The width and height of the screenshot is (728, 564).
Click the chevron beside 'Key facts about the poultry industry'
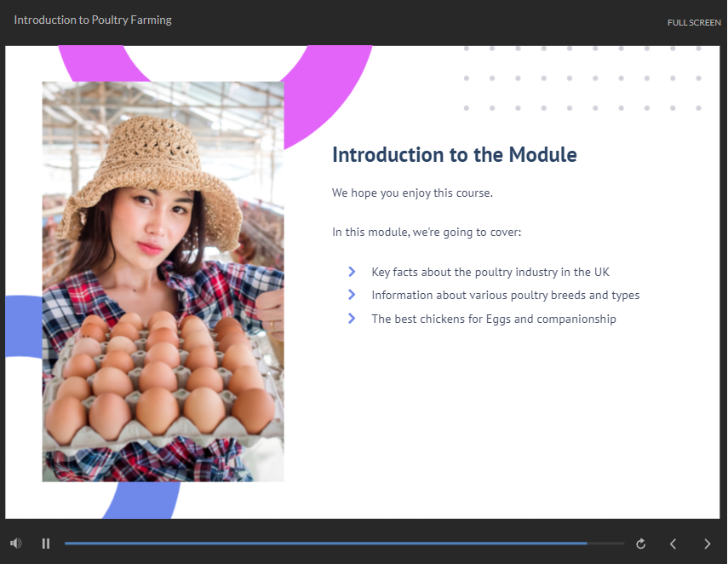click(352, 271)
